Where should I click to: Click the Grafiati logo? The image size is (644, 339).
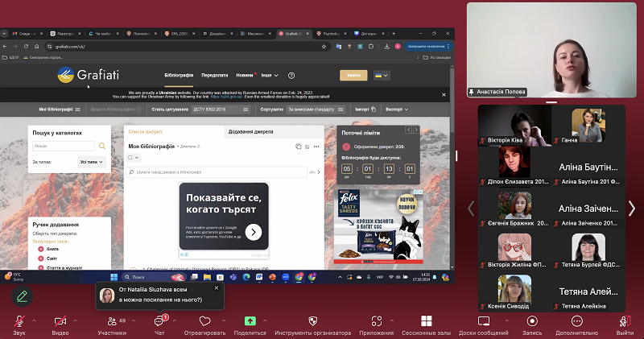89,75
